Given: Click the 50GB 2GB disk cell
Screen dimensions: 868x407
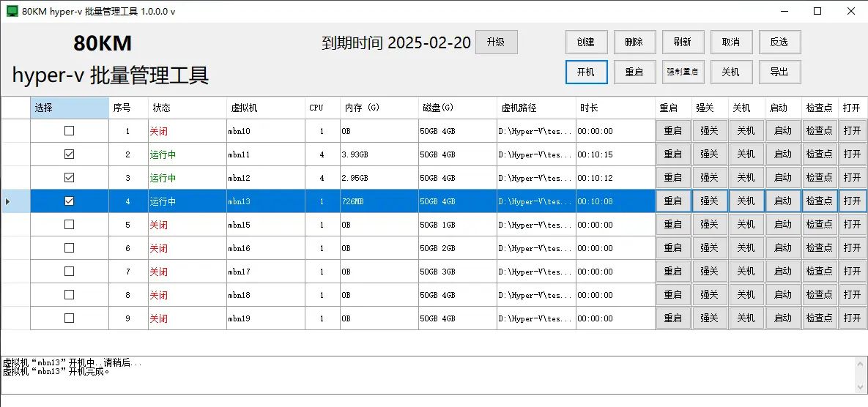Looking at the screenshot, I should 457,247.
